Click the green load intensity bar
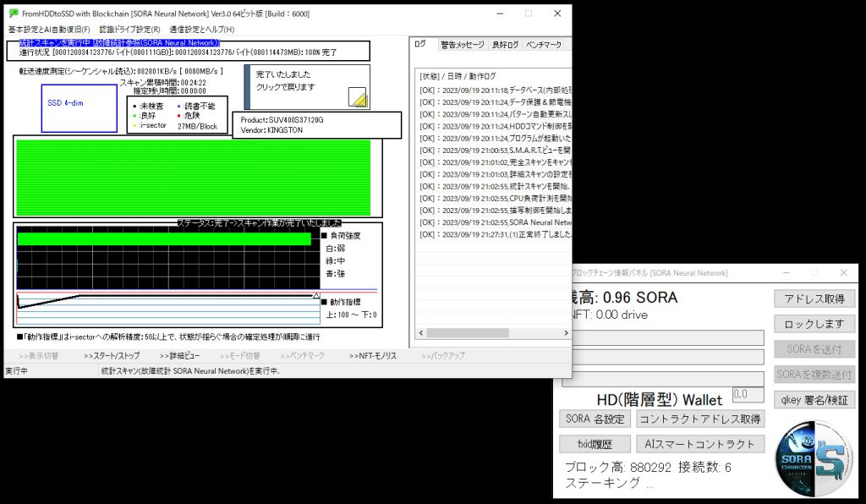The height and width of the screenshot is (504, 866). (164, 239)
